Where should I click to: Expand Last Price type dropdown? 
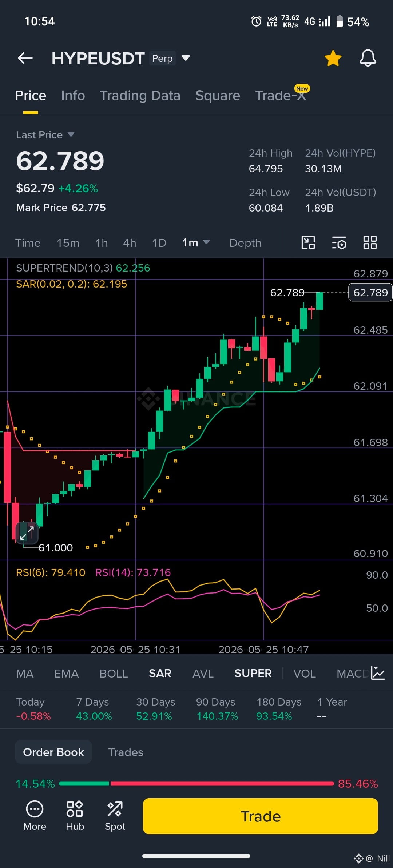click(71, 134)
